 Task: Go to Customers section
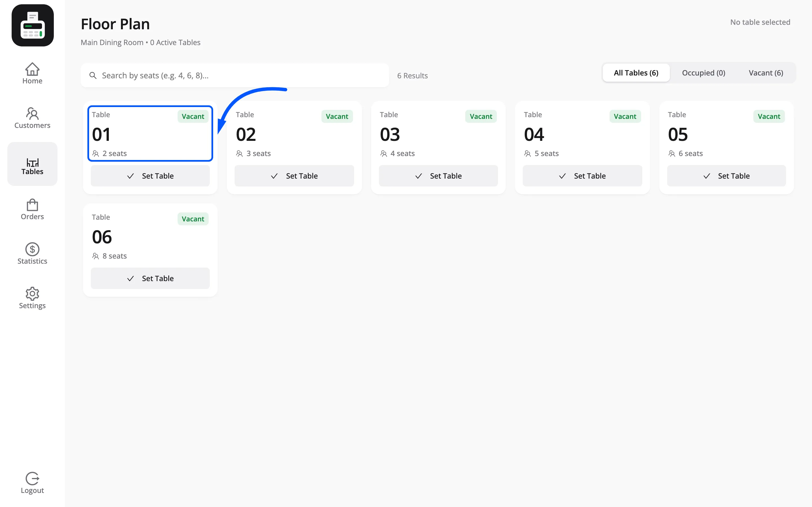32,118
